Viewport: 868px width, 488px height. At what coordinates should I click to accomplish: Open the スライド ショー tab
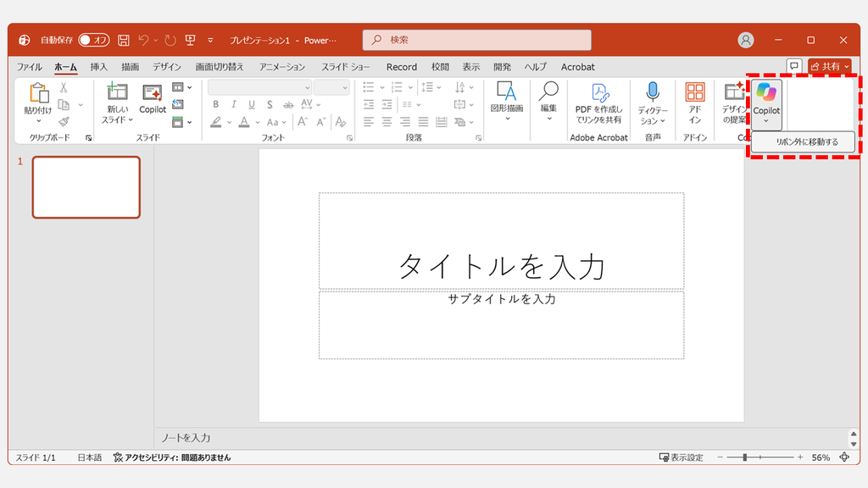point(346,67)
